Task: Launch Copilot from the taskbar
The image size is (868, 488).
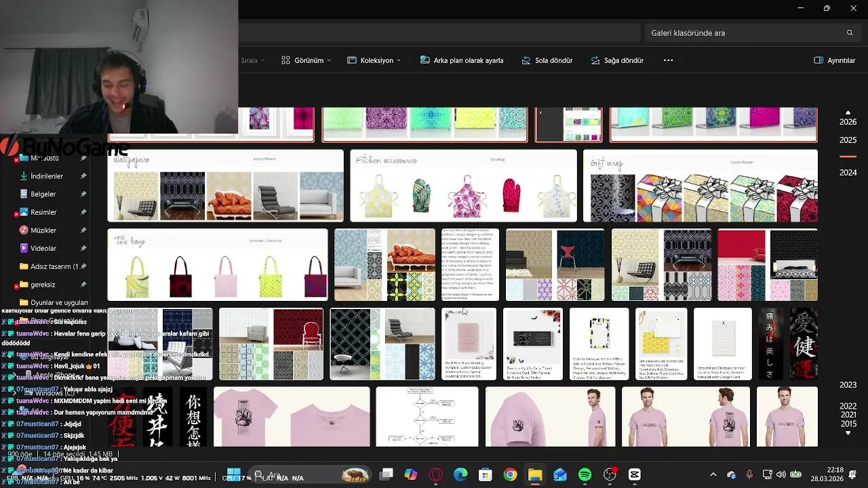Action: coord(411,474)
